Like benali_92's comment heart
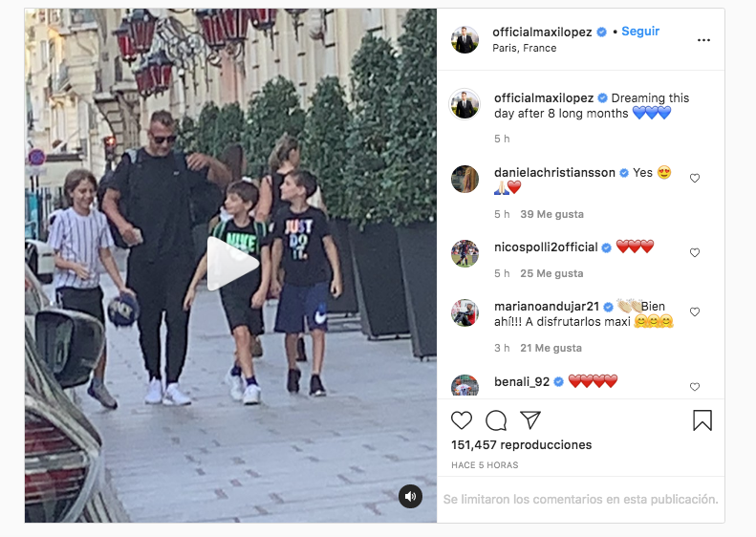Viewport: 756px width, 537px height. [694, 387]
